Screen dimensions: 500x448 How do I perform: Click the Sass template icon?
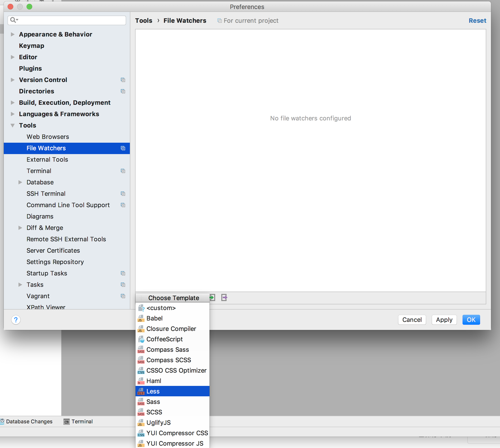(141, 401)
